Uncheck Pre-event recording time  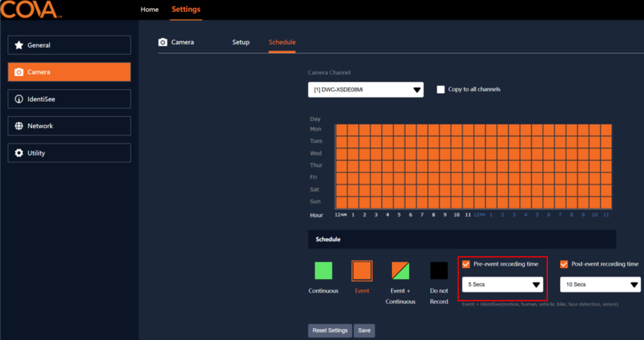click(466, 264)
